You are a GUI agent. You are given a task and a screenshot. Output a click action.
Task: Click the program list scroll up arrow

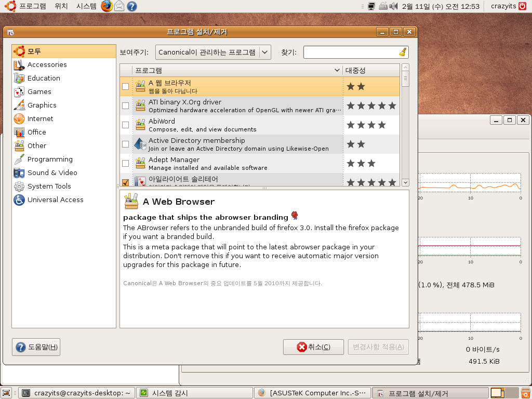pos(405,67)
